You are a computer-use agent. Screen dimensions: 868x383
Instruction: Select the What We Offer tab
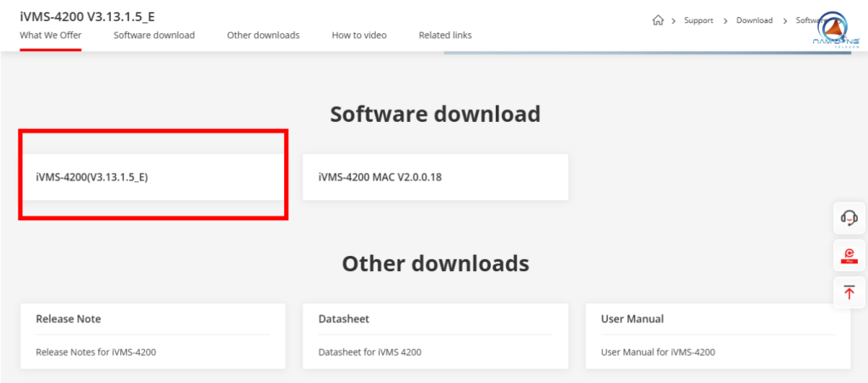(50, 35)
